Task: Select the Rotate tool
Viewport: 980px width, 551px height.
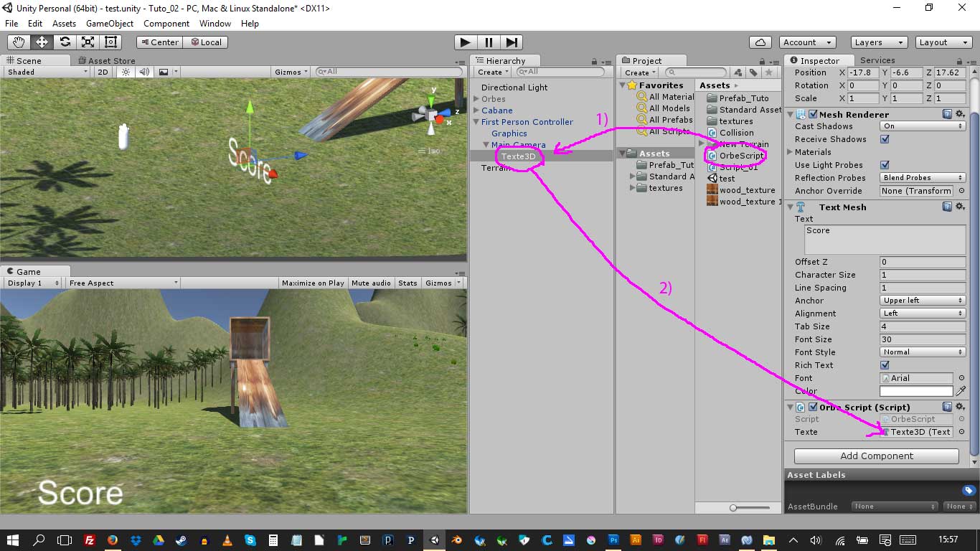Action: 65,42
